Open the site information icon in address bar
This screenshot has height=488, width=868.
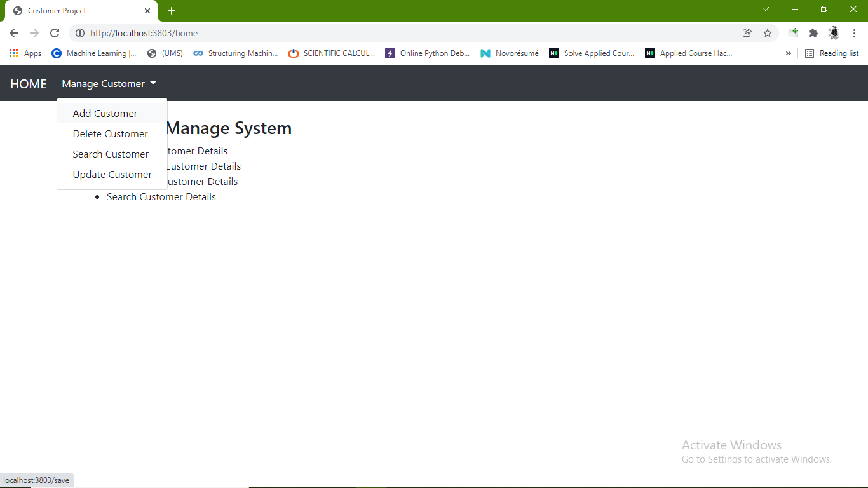(x=80, y=33)
